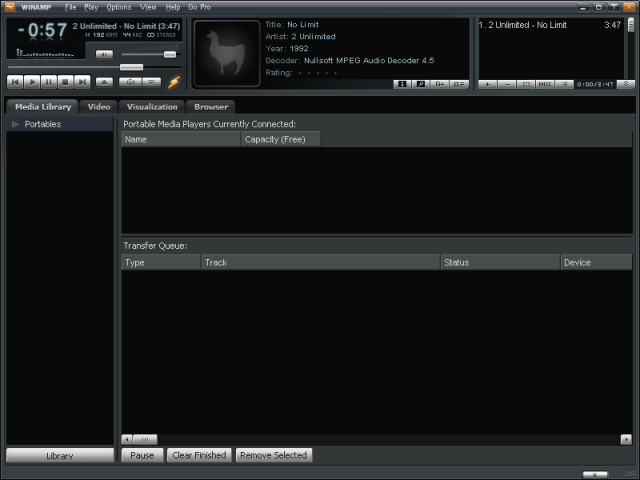Screen dimensions: 640x480
Task: Click the Winamp logo icon in title bar
Action: pos(9,7)
